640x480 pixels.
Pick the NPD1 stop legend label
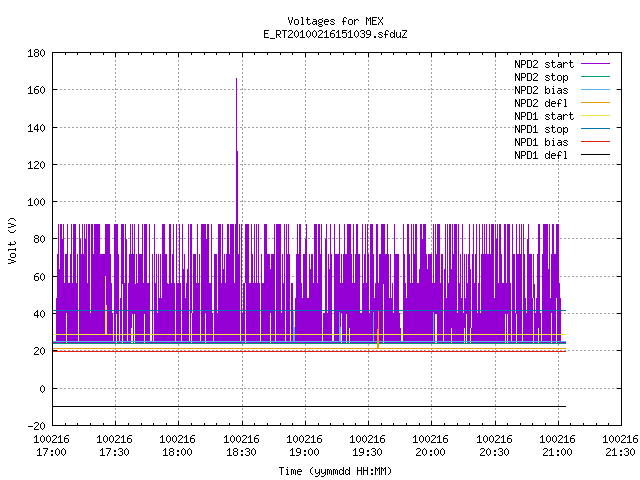pos(541,129)
